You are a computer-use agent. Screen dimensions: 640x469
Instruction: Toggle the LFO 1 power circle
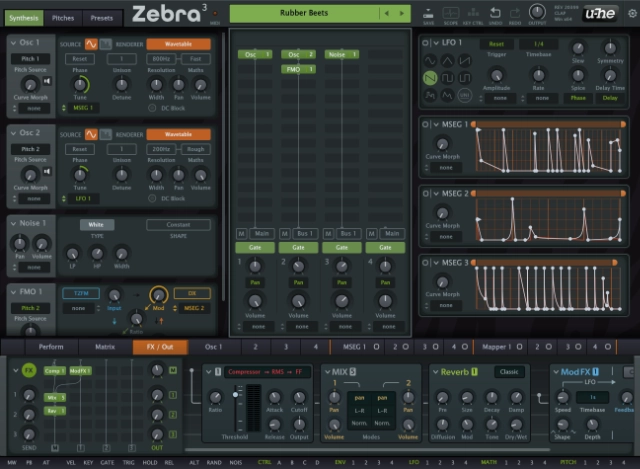(425, 43)
